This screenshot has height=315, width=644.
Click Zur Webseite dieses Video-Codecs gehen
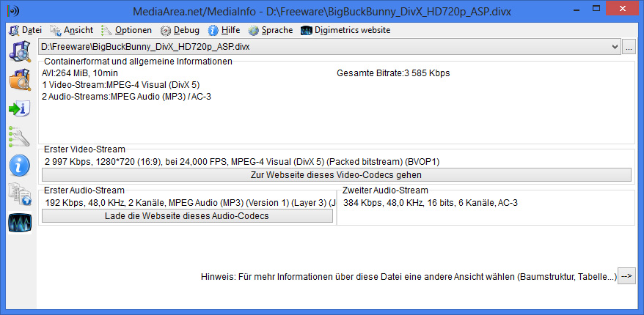(x=337, y=175)
